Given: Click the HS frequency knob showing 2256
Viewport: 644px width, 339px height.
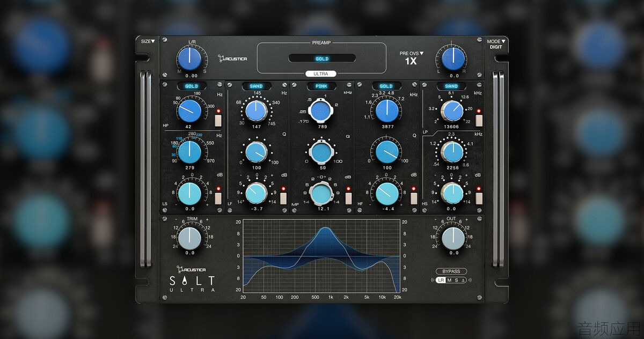Looking at the screenshot, I should [x=452, y=152].
